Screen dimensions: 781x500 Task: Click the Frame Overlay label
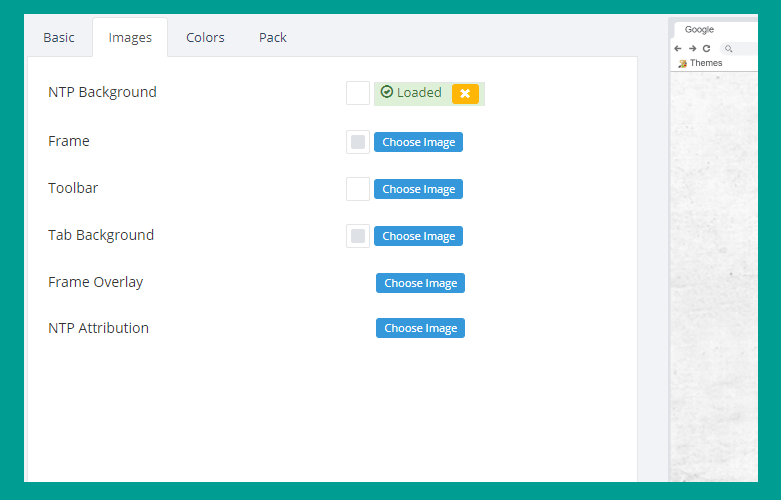(96, 282)
